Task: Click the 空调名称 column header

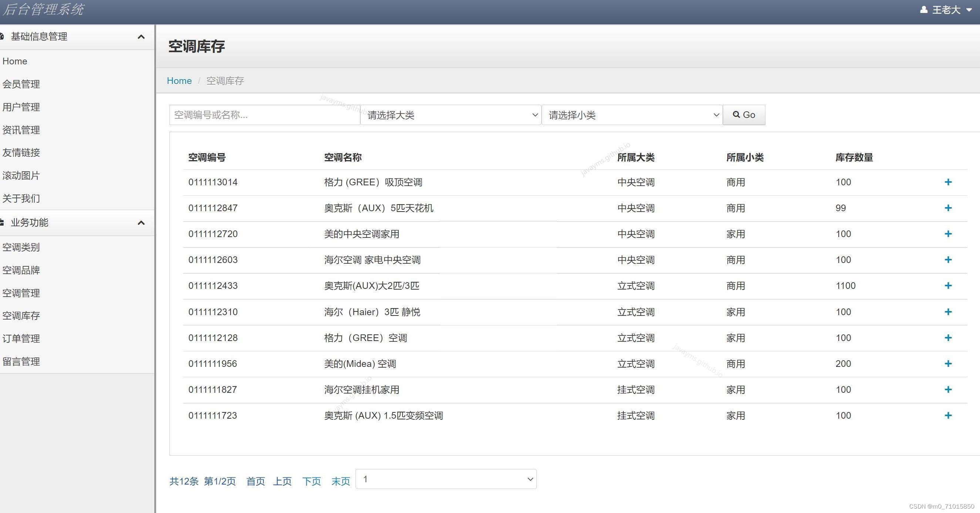Action: pos(343,158)
